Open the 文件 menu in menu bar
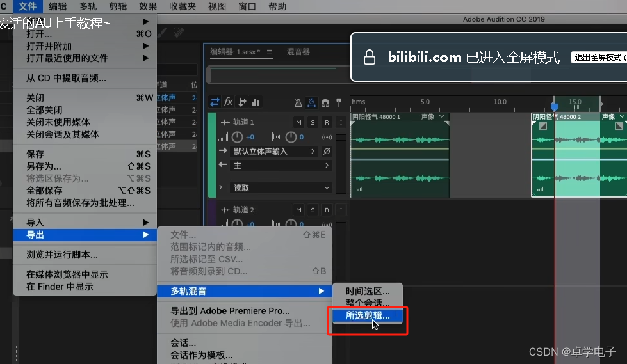 click(28, 6)
